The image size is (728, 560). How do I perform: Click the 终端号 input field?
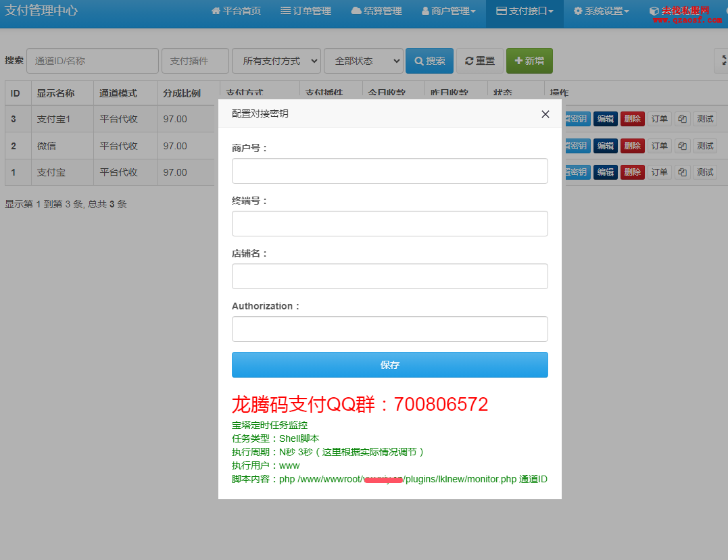[390, 224]
